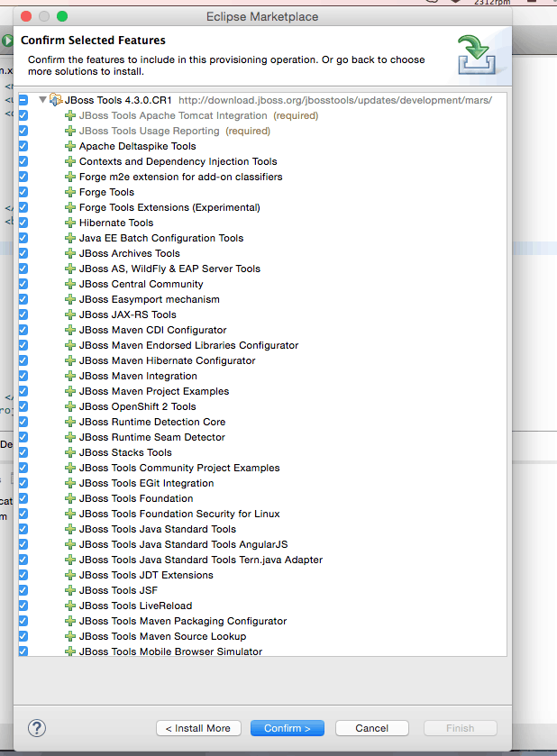Viewport: 557px width, 756px height.
Task: Click the disabled Finish button
Action: [x=460, y=728]
